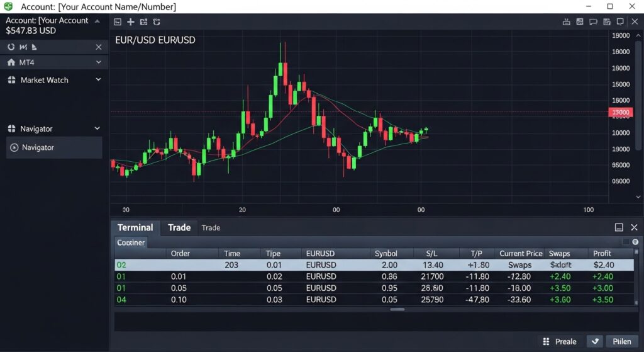
Task: Click the plus crosshair icon in chart toolbar
Action: coord(131,22)
